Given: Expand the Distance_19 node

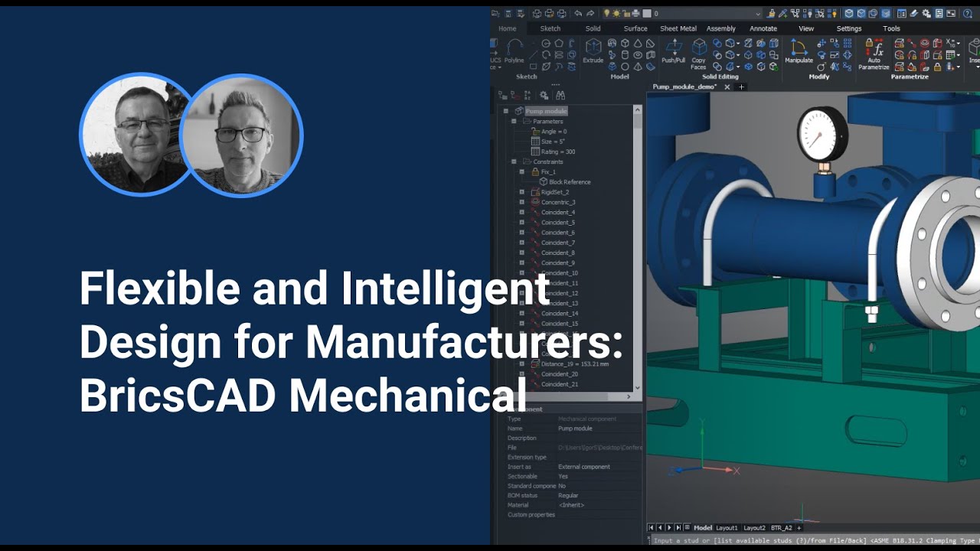Looking at the screenshot, I should (x=522, y=364).
